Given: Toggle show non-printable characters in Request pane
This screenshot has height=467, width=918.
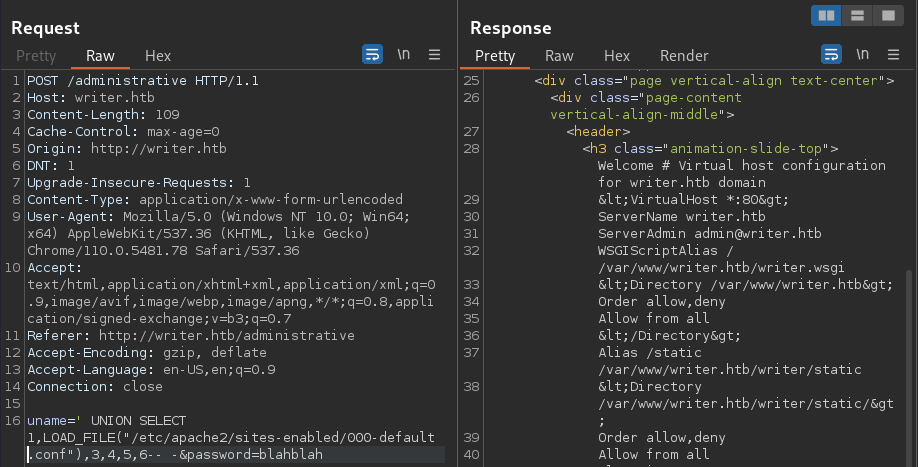Looking at the screenshot, I should click(x=403, y=54).
